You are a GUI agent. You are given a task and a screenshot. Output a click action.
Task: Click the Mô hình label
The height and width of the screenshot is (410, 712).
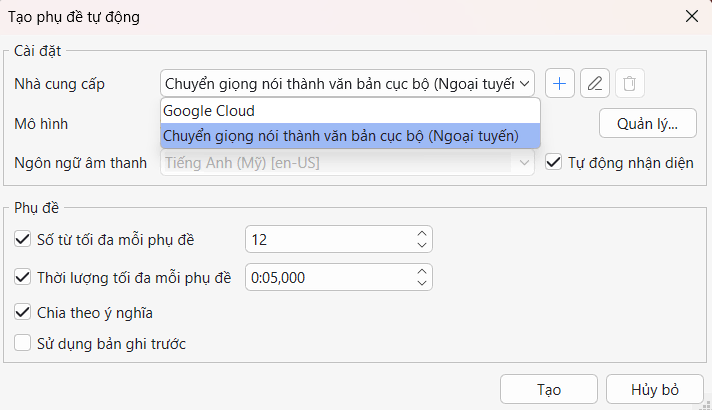pos(41,123)
